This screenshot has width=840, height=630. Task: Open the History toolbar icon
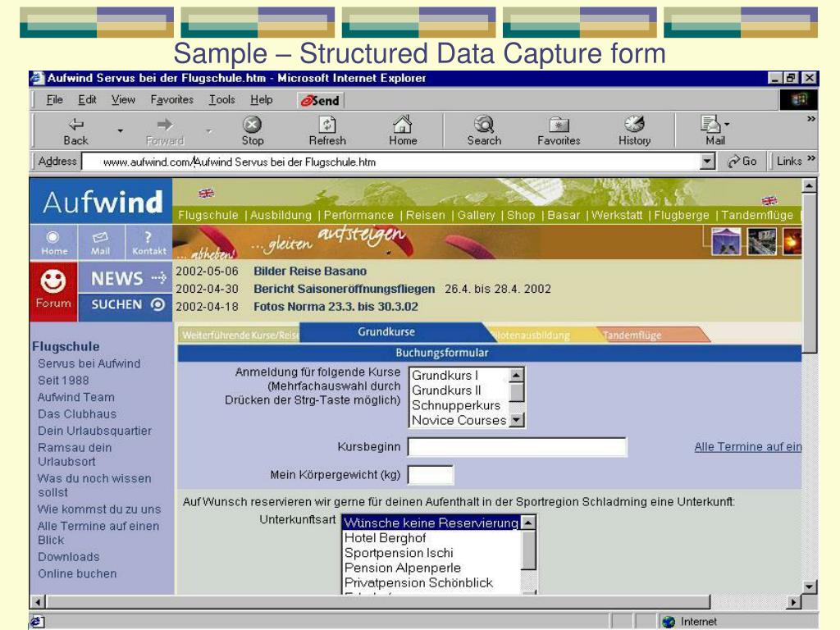[634, 125]
